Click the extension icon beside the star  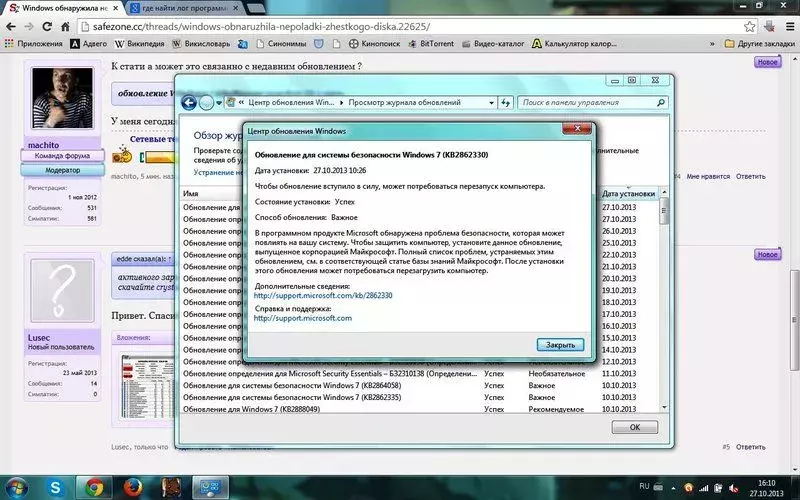click(769, 27)
